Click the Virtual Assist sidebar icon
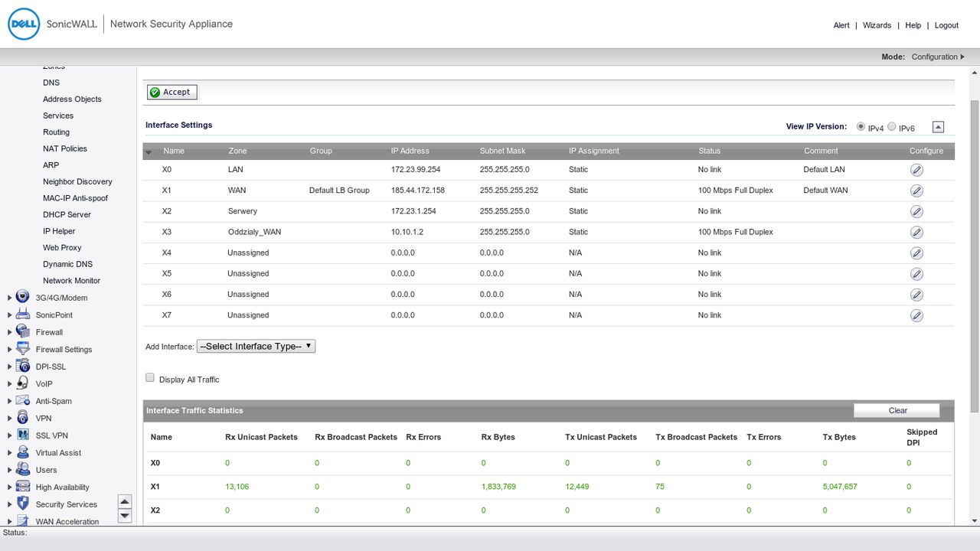Image resolution: width=980 pixels, height=551 pixels. point(23,452)
